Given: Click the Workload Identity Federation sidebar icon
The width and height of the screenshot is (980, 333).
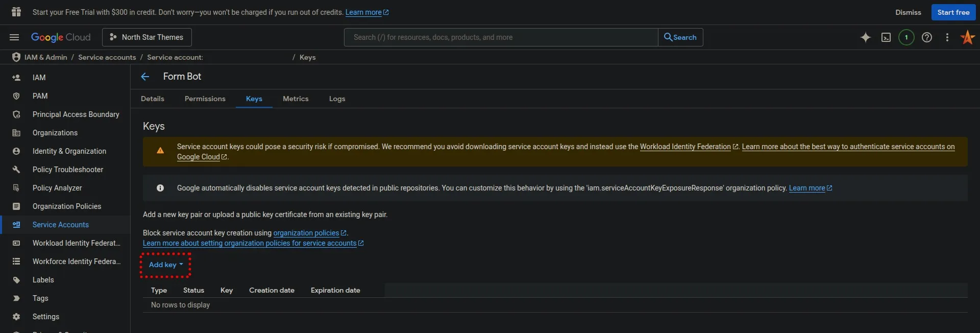Looking at the screenshot, I should click(x=16, y=243).
